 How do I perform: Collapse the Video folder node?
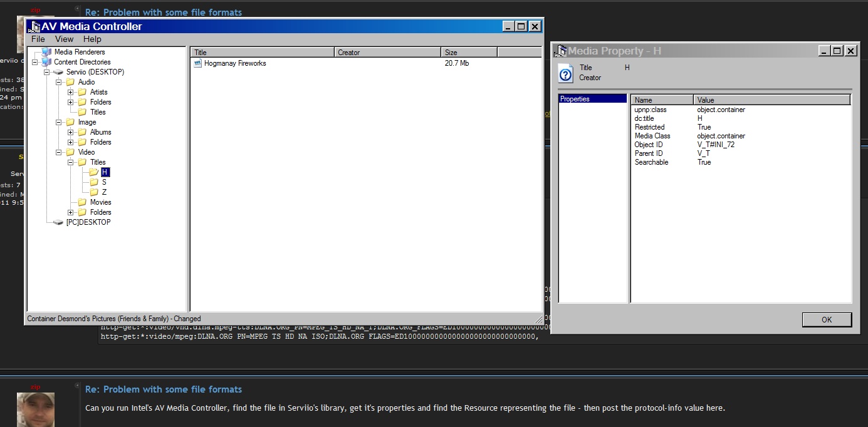(x=59, y=152)
